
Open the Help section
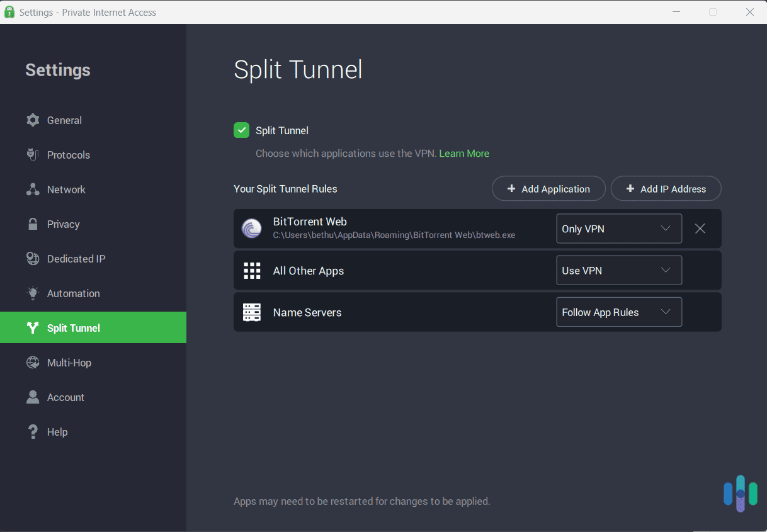tap(33, 432)
